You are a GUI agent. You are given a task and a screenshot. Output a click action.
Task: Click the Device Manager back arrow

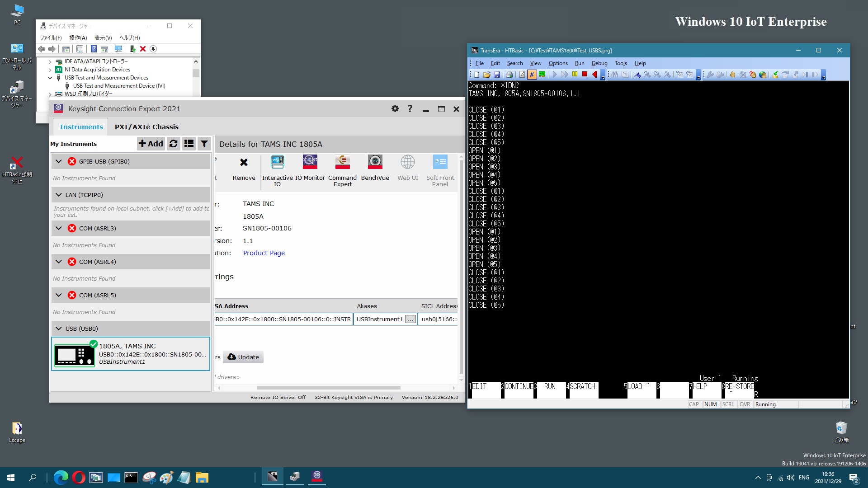click(42, 49)
